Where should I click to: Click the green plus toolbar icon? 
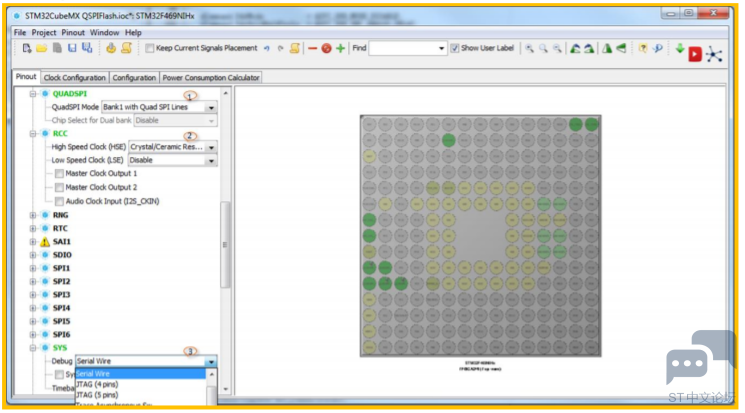tap(340, 48)
